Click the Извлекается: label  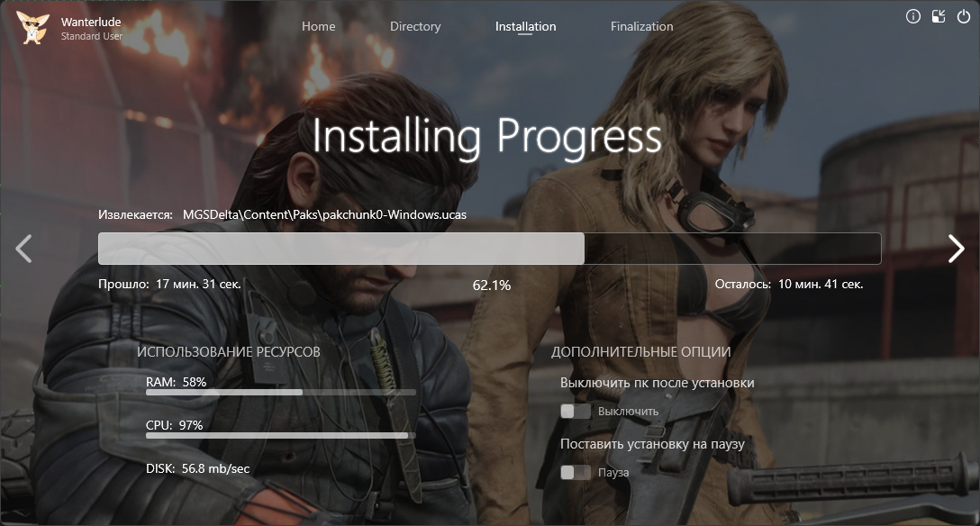tap(135, 215)
